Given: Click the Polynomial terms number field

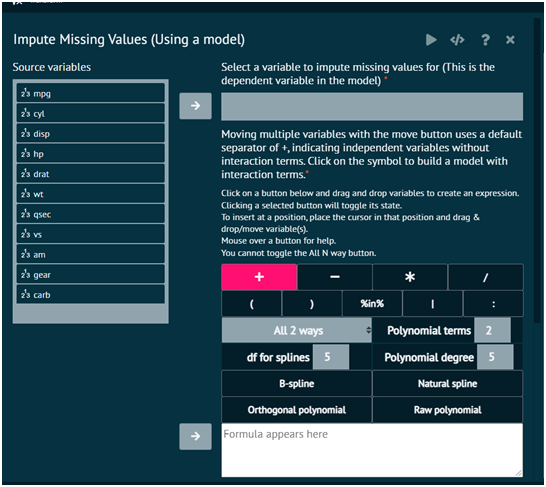Looking at the screenshot, I should point(492,330).
